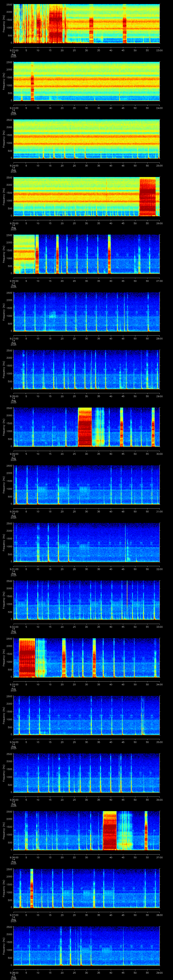173x980 pixels.
Task: Click the wide red burst in the 9:36:00 spectrogram
Action: click(109, 831)
